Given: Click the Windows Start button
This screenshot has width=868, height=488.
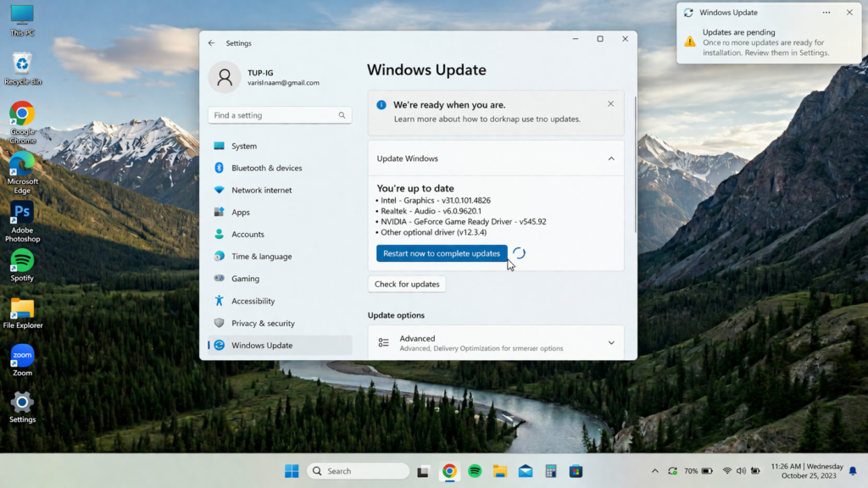Looking at the screenshot, I should click(292, 471).
